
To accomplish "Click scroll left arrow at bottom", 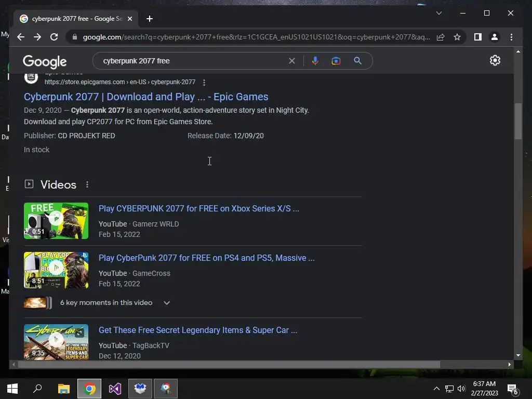I will [13, 364].
